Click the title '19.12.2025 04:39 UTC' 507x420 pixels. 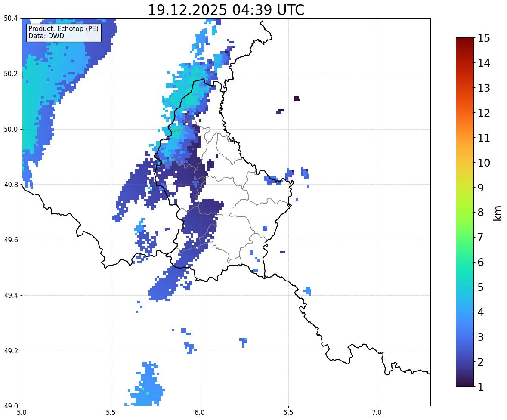[x=226, y=10]
